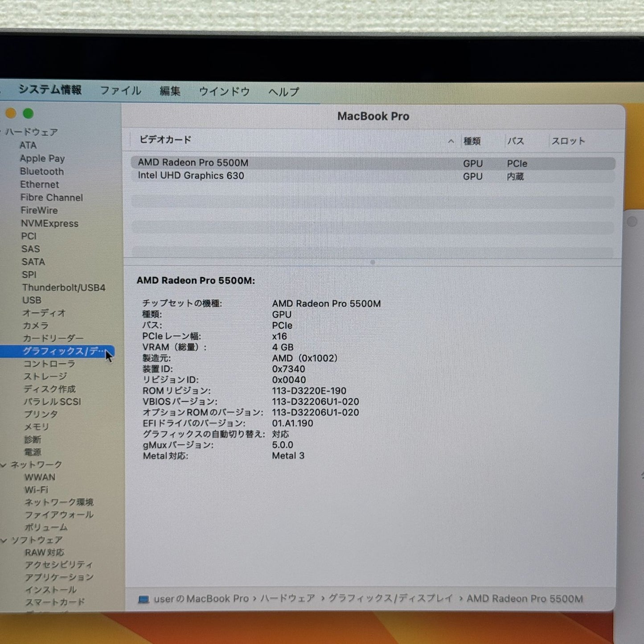
Task: Select the AMD Radeon Pro 5500M row
Action: click(x=373, y=163)
